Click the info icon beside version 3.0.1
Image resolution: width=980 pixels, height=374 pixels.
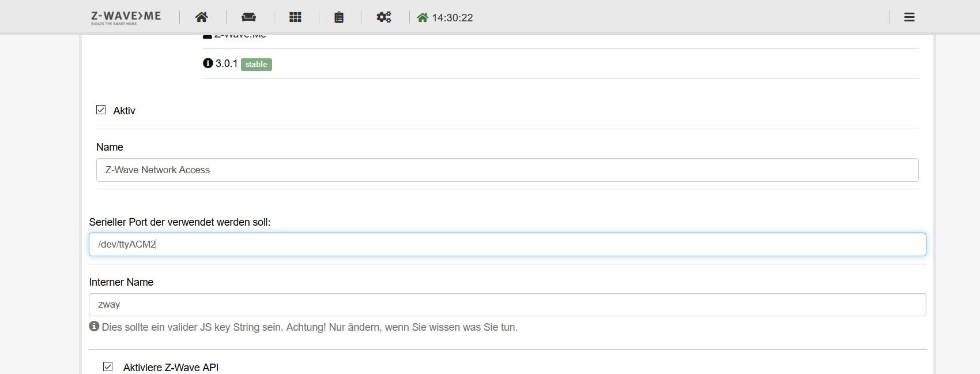208,63
